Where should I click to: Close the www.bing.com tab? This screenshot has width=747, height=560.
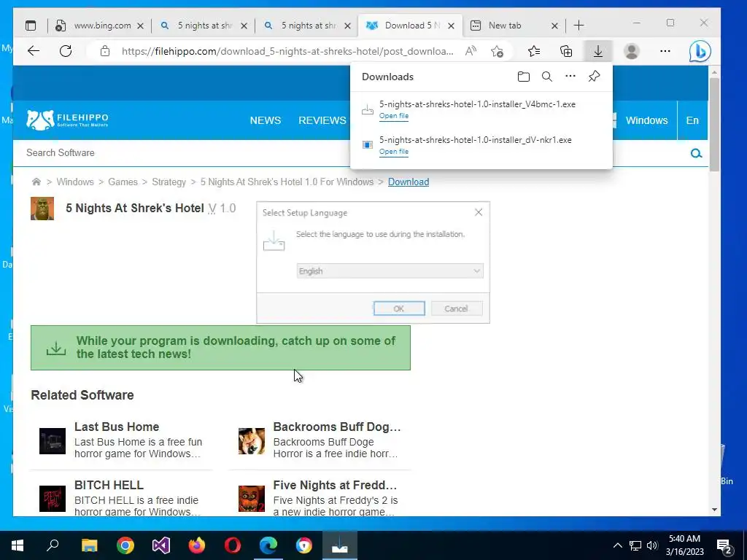pos(140,26)
